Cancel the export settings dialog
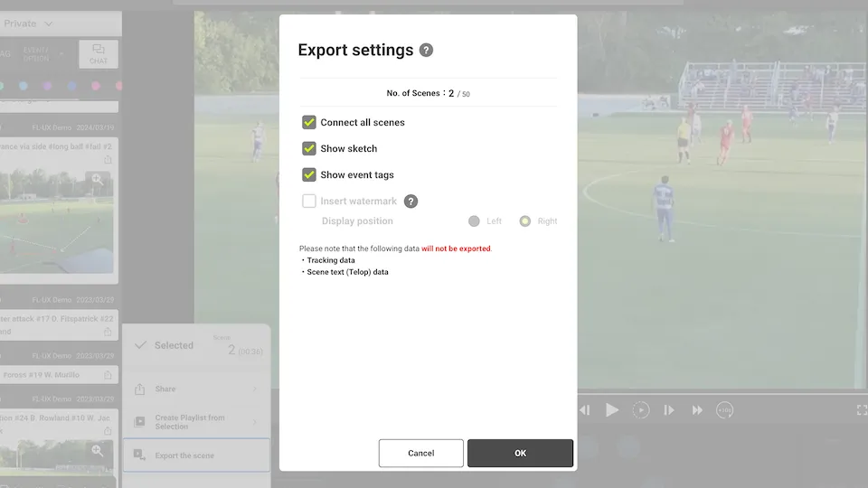Viewport: 868px width, 488px height. click(x=420, y=453)
